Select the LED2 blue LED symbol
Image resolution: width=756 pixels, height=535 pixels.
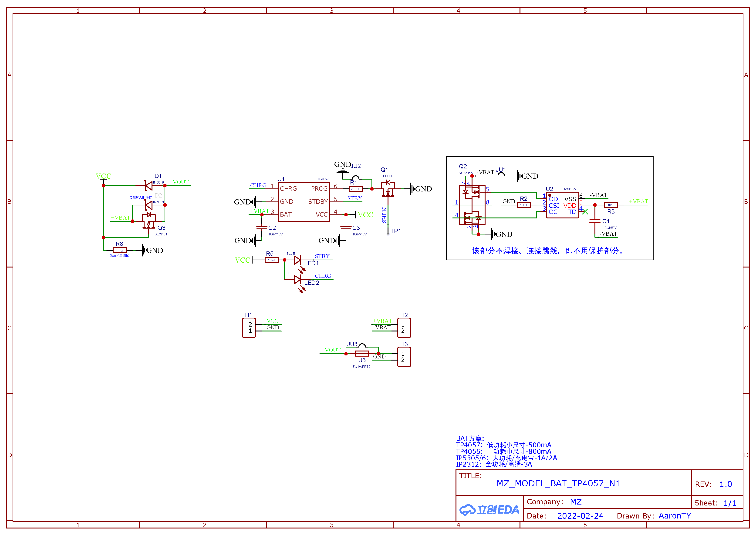click(297, 280)
